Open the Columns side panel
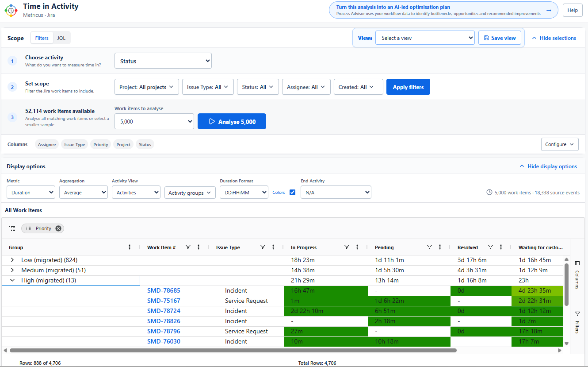This screenshot has width=588, height=367. pyautogui.click(x=577, y=275)
